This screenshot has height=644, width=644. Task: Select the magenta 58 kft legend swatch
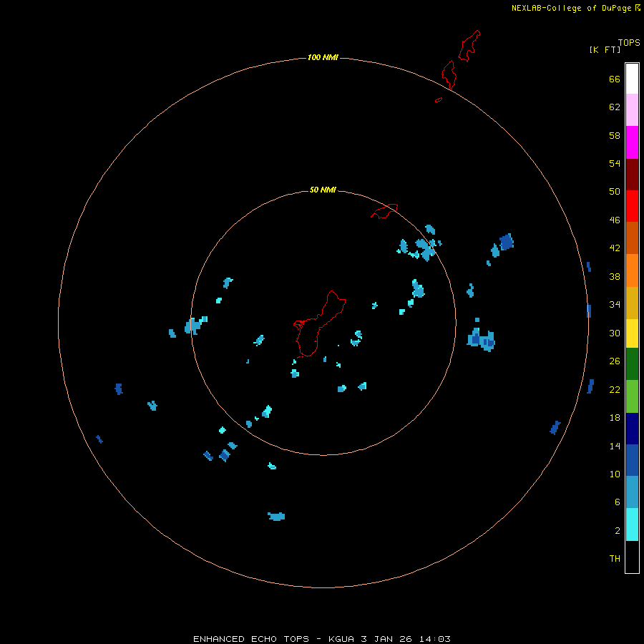pyautogui.click(x=632, y=142)
